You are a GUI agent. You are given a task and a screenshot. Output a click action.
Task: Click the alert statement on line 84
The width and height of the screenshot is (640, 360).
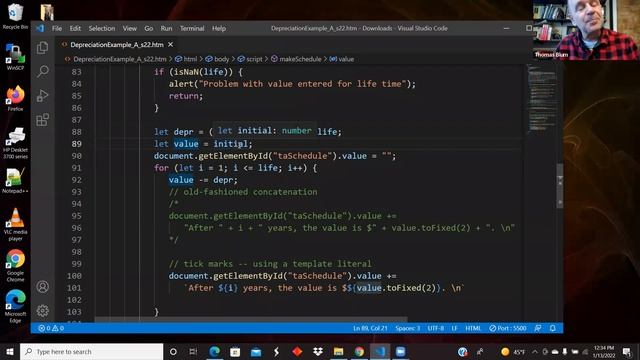[292, 84]
